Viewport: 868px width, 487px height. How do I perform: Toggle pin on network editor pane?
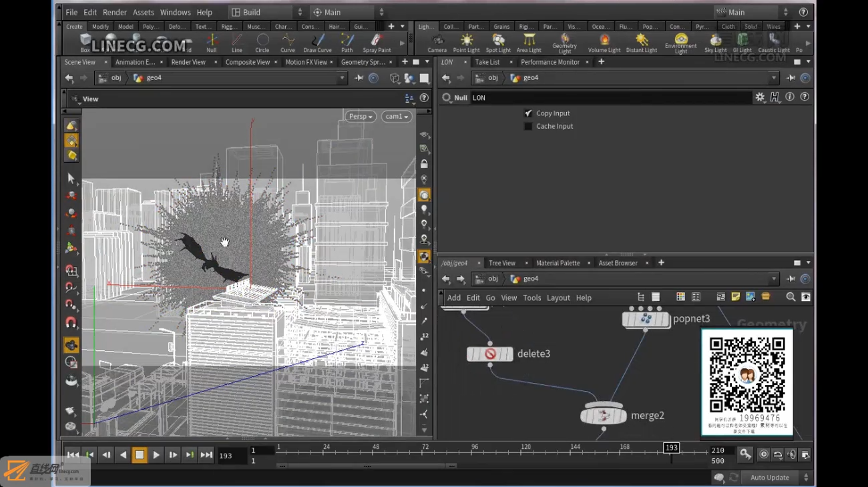tap(791, 279)
